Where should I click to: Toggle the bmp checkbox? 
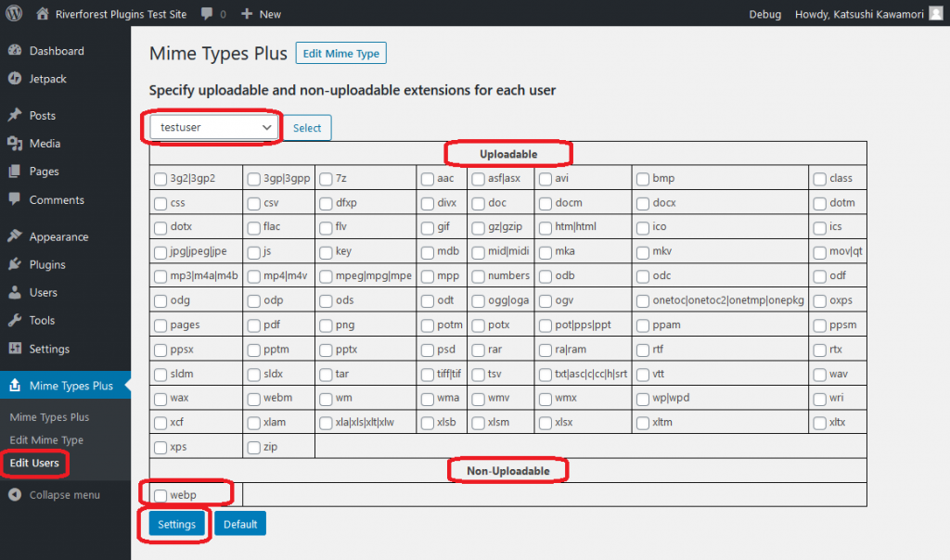(643, 179)
